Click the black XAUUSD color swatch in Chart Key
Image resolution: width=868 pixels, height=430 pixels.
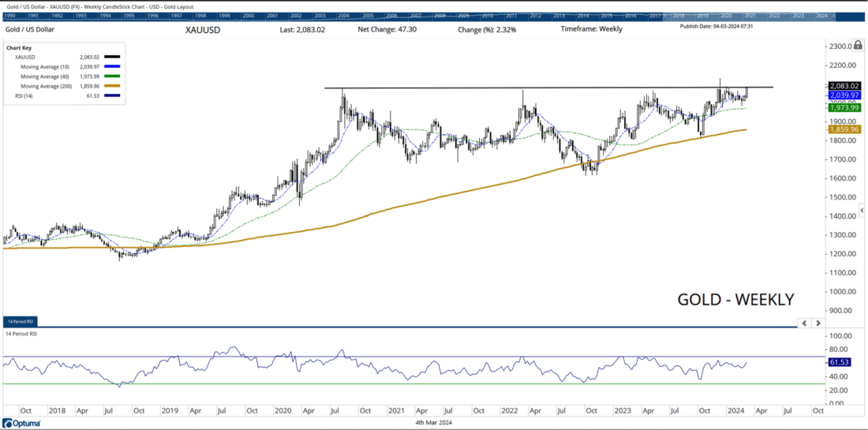[x=111, y=58]
